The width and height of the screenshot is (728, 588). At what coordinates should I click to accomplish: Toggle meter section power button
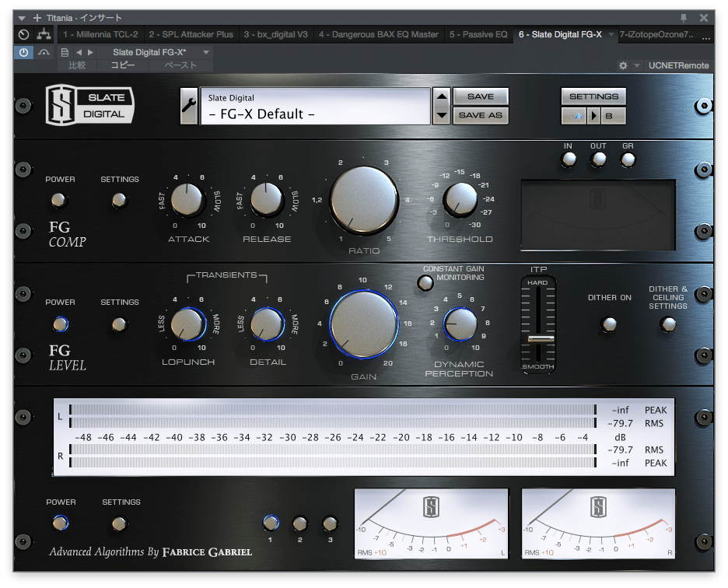click(x=61, y=523)
